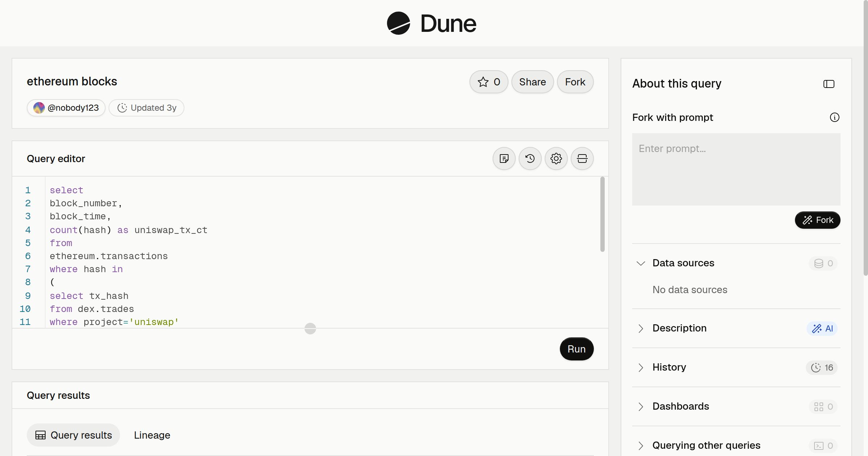The width and height of the screenshot is (868, 456).
Task: Click the collapse editor layout icon
Action: coord(582,159)
